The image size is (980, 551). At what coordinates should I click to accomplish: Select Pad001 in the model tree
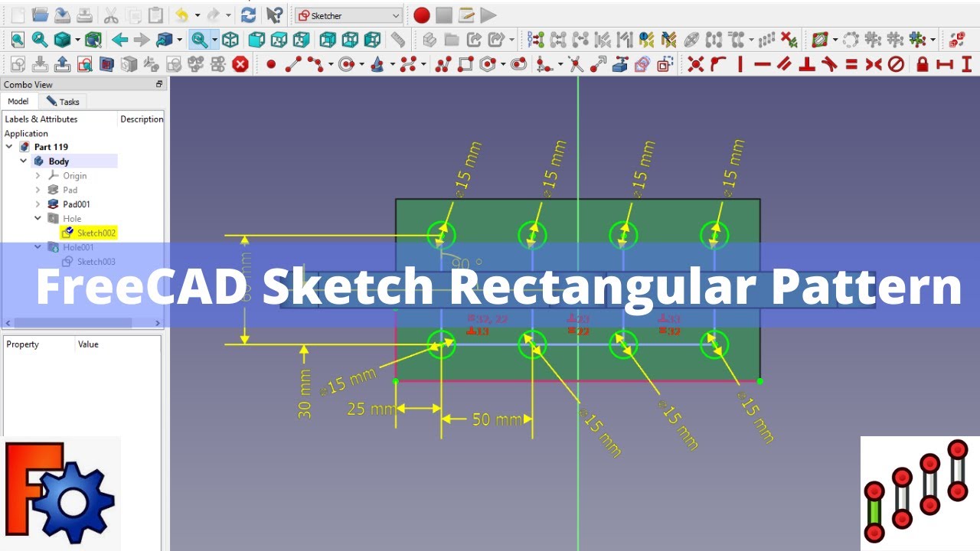click(77, 204)
